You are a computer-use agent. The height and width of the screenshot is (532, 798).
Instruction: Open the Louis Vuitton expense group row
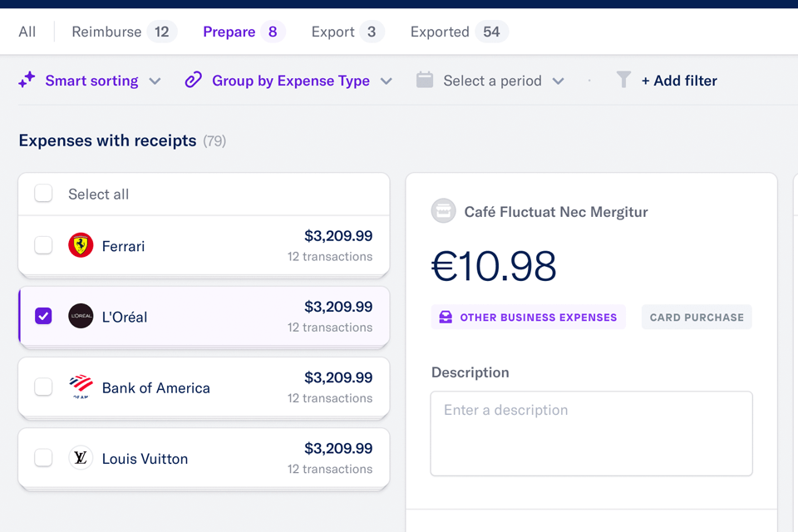204,458
